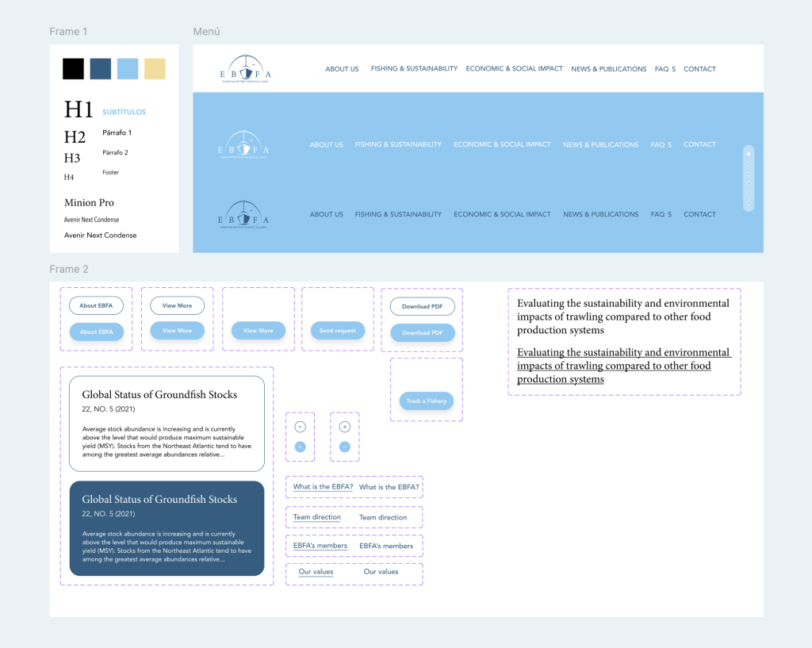The width and height of the screenshot is (812, 648).
Task: Open NEWS & PUBLICATIONS in the bottom blue menu
Action: coord(600,214)
